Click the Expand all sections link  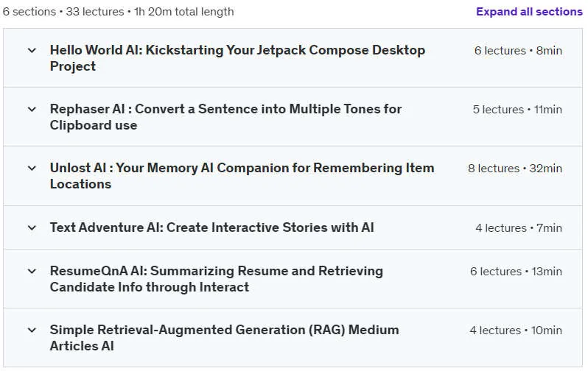click(x=529, y=12)
